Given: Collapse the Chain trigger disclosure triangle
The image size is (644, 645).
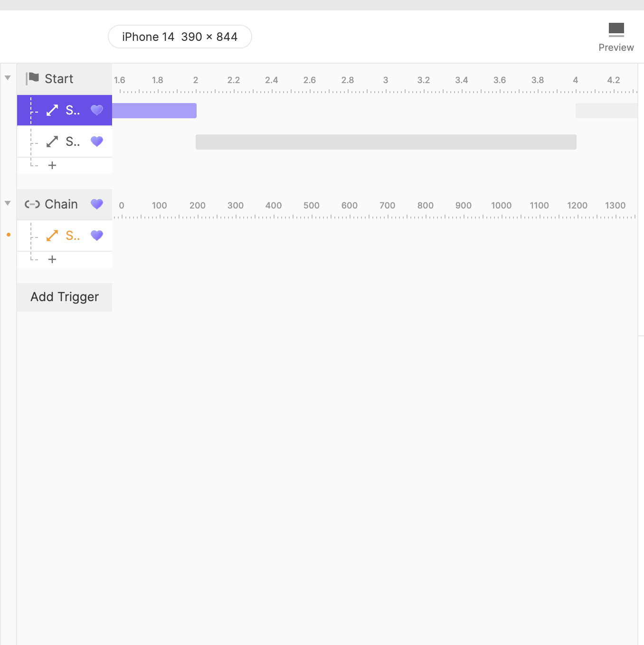Looking at the screenshot, I should [8, 203].
